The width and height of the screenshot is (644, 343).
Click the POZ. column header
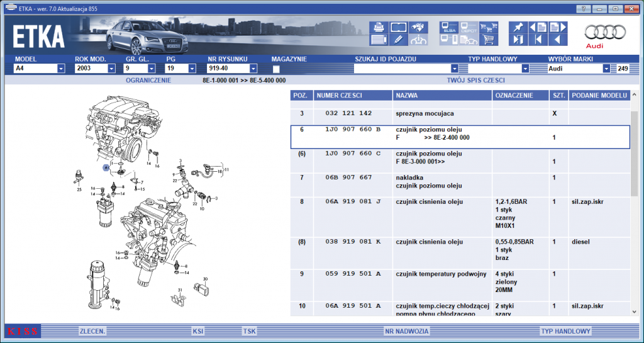302,95
